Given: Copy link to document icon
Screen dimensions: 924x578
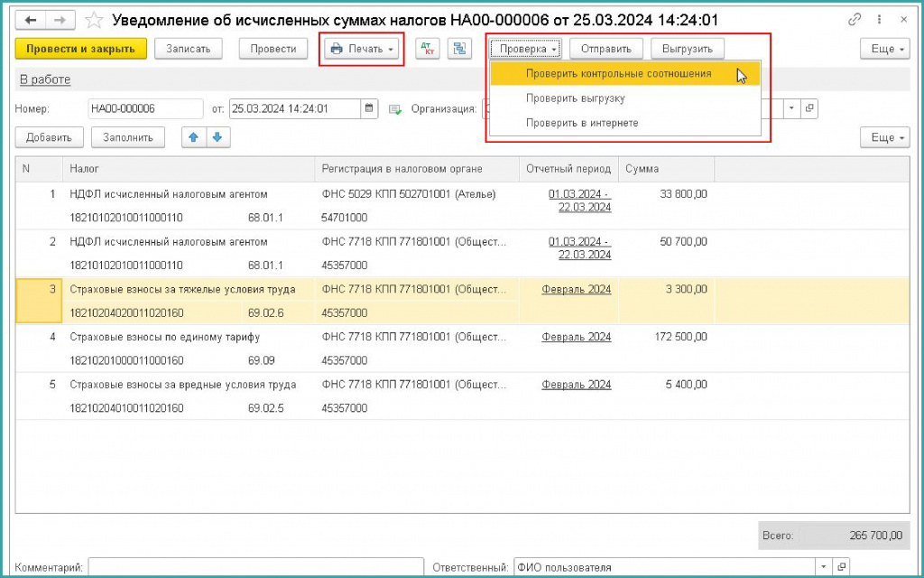Looking at the screenshot, I should click(855, 20).
